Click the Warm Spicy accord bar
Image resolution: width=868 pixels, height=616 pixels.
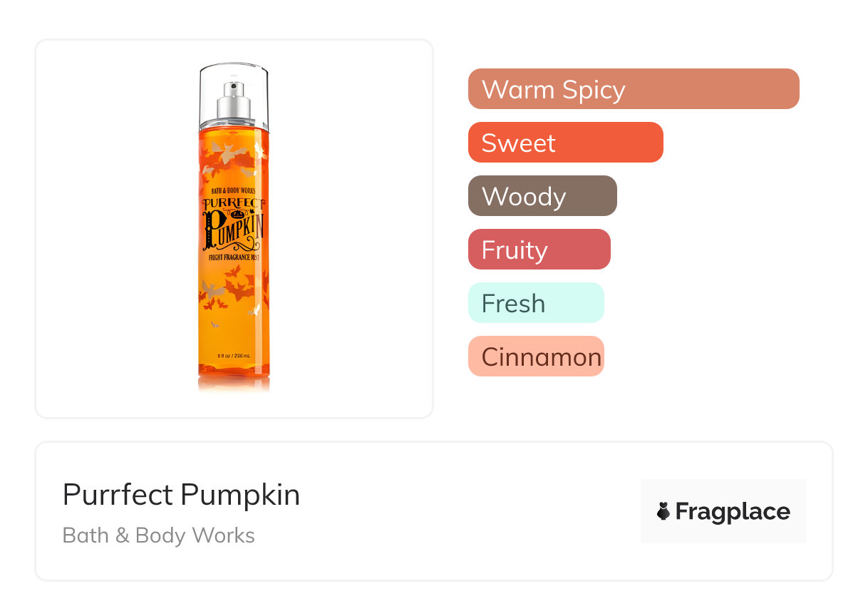pos(633,89)
